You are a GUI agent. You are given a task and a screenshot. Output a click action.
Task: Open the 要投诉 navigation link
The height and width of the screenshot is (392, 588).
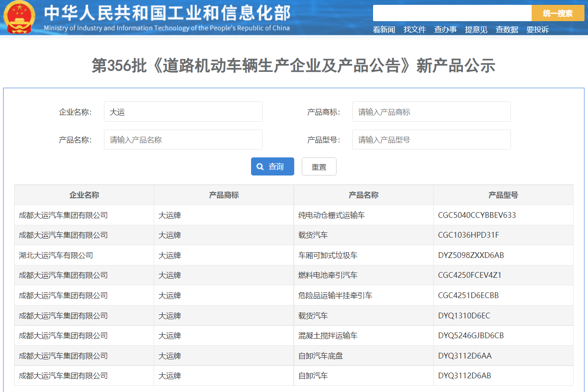[x=537, y=30]
